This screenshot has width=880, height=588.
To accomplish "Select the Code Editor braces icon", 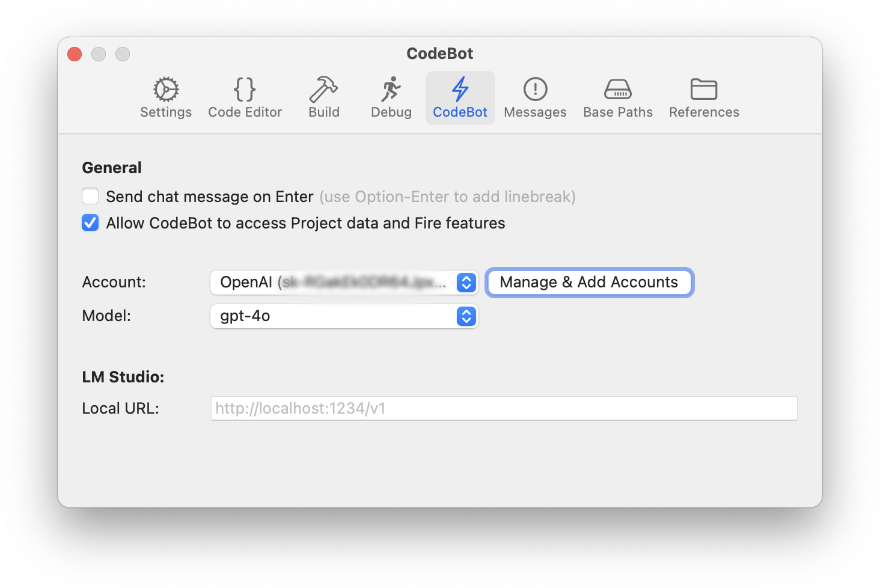I will pos(245,90).
